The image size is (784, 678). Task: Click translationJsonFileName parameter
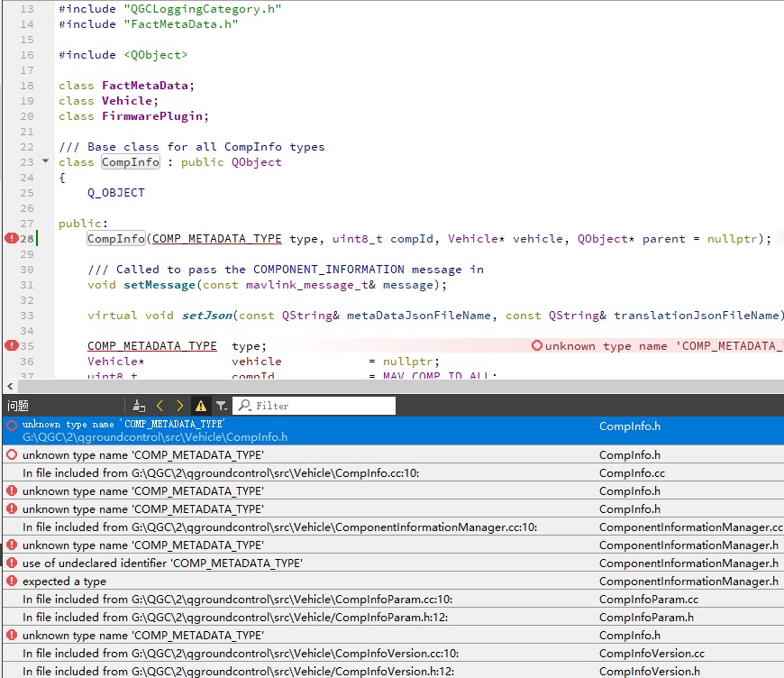point(697,316)
